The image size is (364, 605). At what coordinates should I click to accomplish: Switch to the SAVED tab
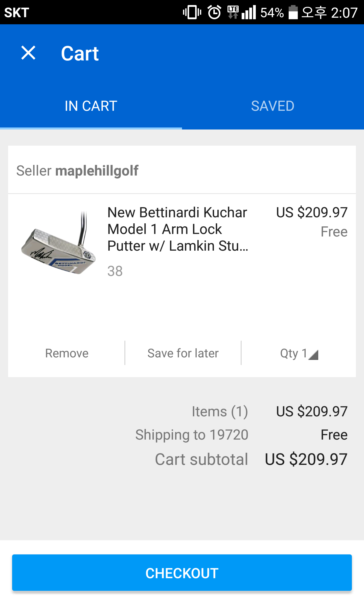tap(272, 106)
